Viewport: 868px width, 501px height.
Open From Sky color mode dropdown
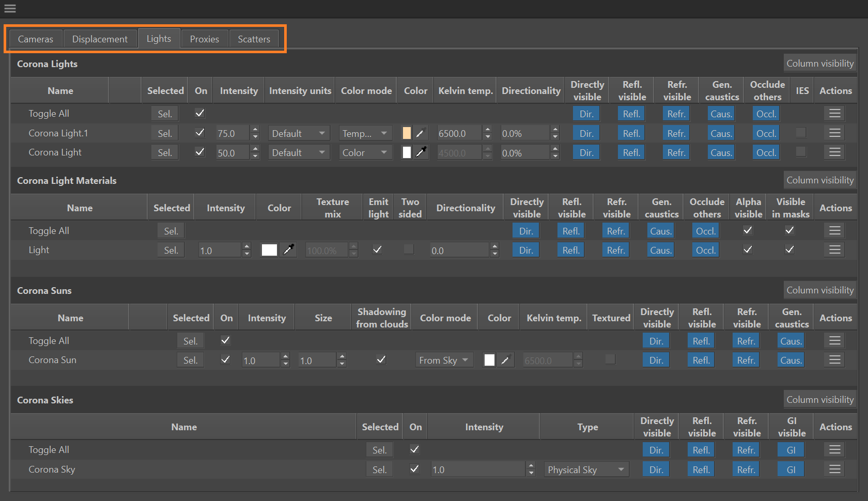444,360
